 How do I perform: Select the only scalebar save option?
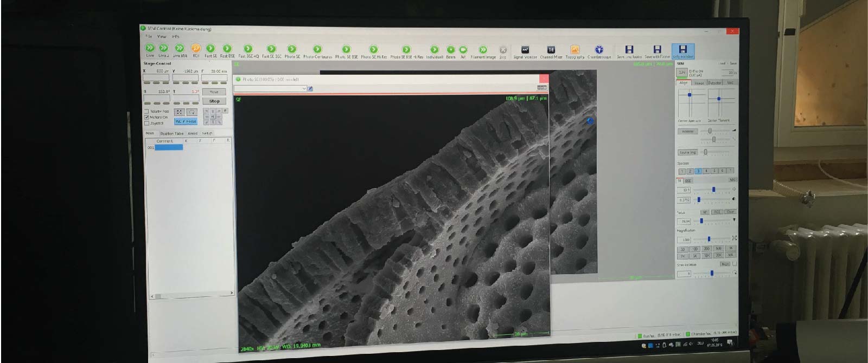683,51
